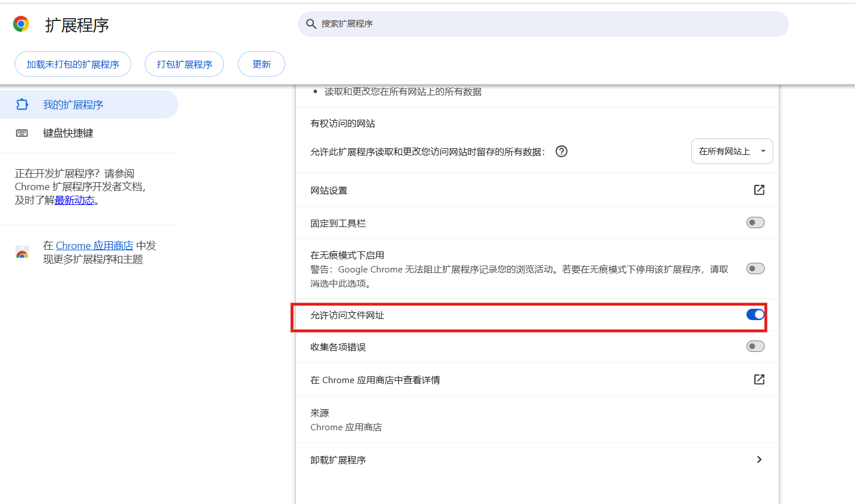Click the incognito warning text starting 警告
855x504 pixels.
click(519, 276)
